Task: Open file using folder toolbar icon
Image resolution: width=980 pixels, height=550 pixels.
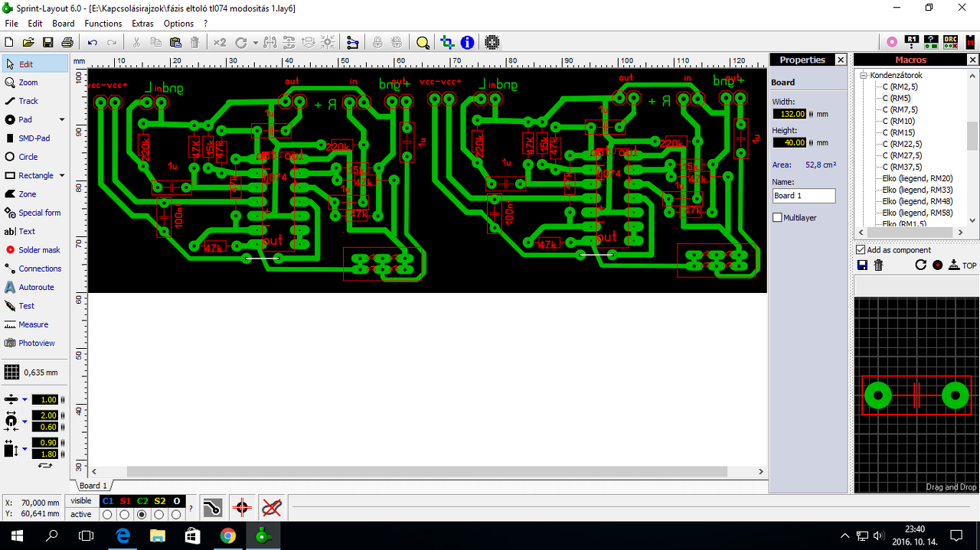Action: 29,43
